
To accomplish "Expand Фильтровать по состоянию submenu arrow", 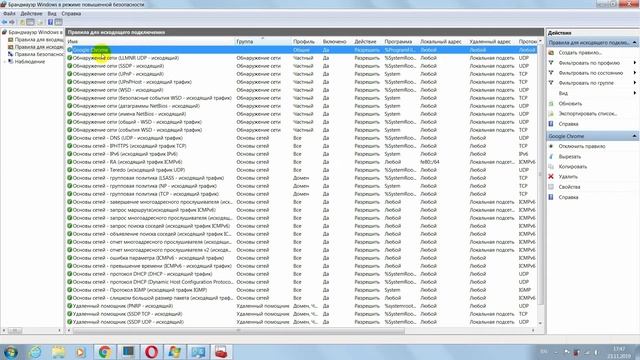I will coord(635,73).
